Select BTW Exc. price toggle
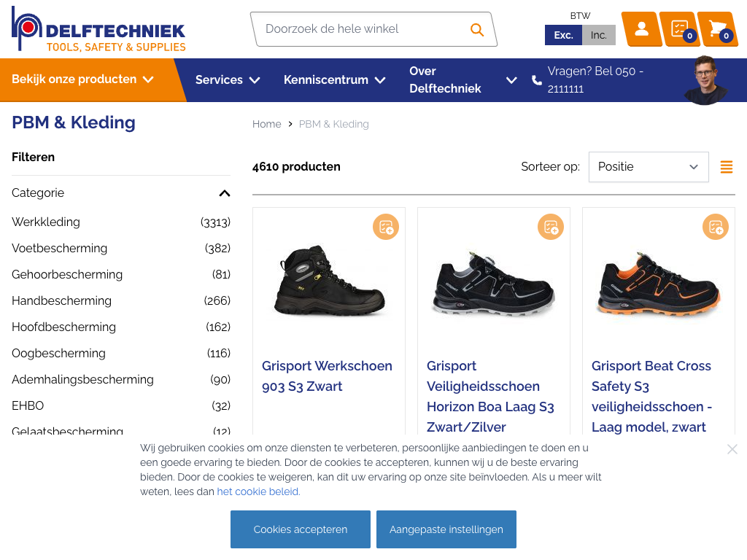 (x=563, y=35)
